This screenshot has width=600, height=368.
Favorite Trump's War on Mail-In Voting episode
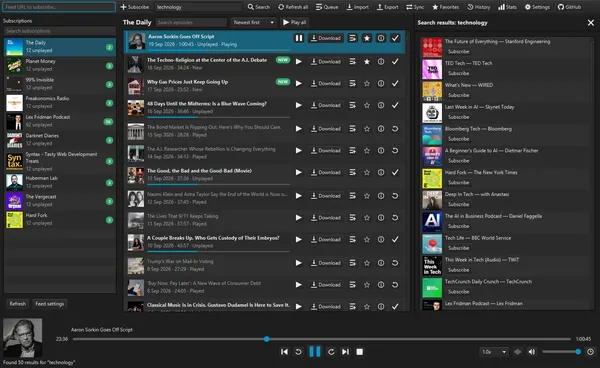[367, 263]
